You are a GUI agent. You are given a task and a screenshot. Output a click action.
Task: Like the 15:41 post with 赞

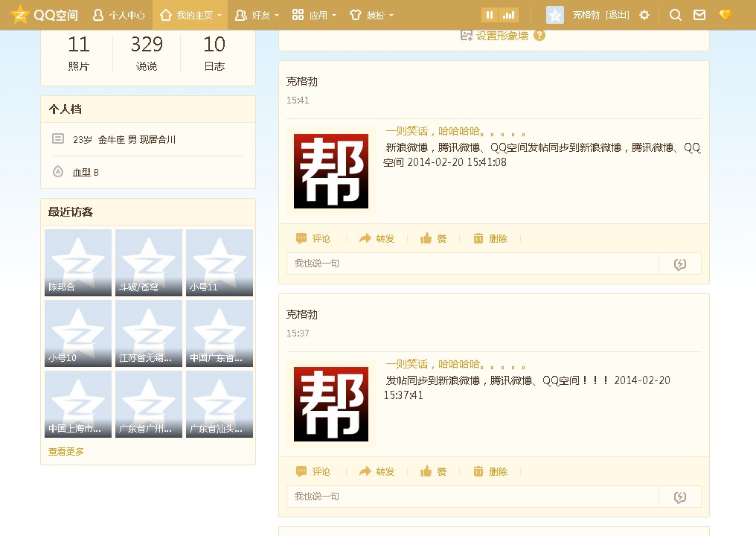(434, 239)
